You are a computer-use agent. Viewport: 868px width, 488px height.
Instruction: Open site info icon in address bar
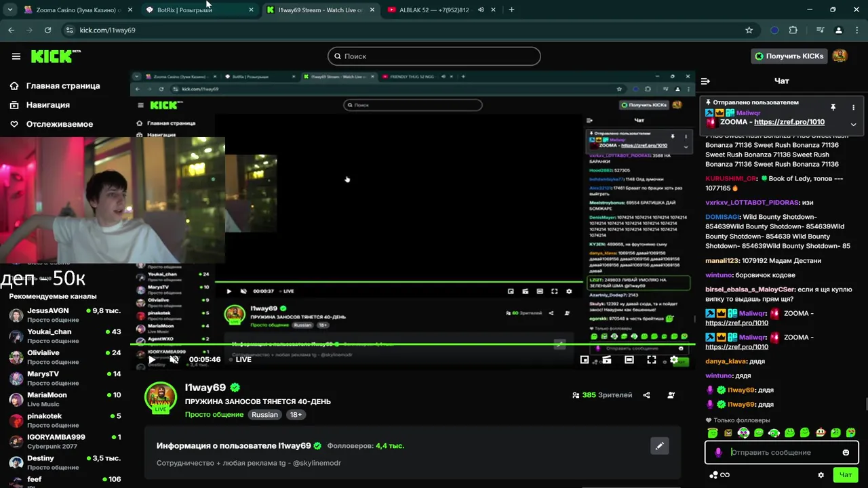tap(69, 30)
